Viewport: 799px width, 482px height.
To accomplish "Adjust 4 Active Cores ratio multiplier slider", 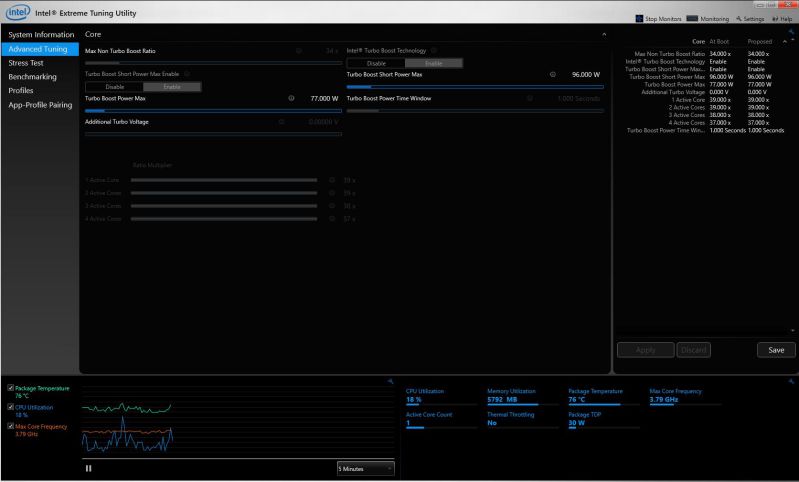I will coord(224,219).
